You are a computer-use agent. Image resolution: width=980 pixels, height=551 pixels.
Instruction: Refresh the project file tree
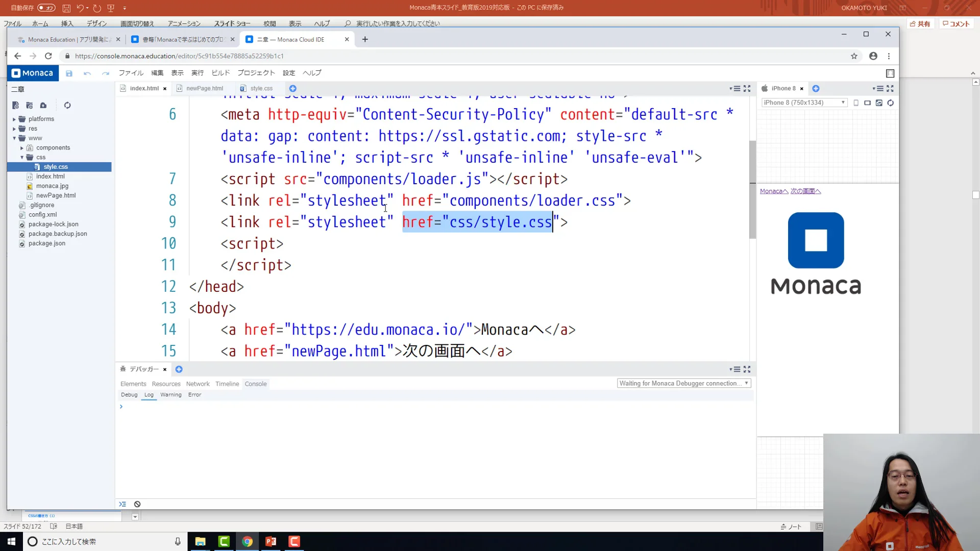(x=67, y=105)
